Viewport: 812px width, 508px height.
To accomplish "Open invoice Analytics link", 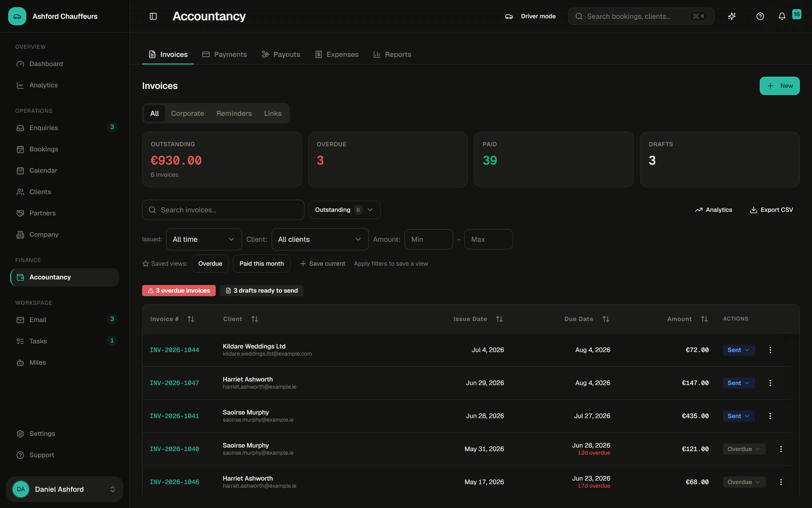I will pyautogui.click(x=713, y=210).
